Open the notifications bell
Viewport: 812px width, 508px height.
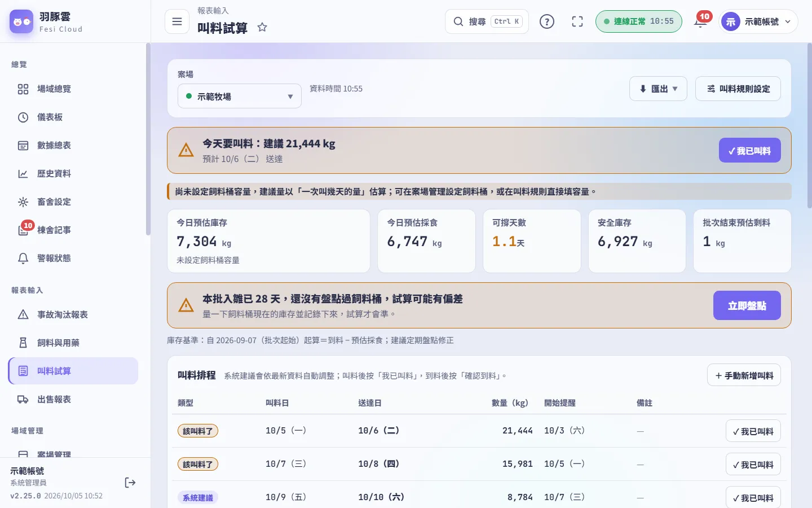point(700,21)
